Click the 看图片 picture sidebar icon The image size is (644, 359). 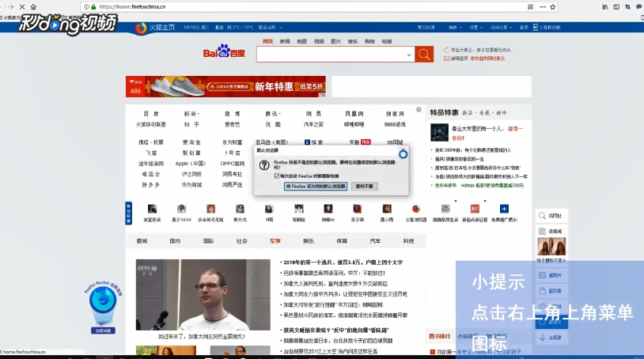(542, 275)
